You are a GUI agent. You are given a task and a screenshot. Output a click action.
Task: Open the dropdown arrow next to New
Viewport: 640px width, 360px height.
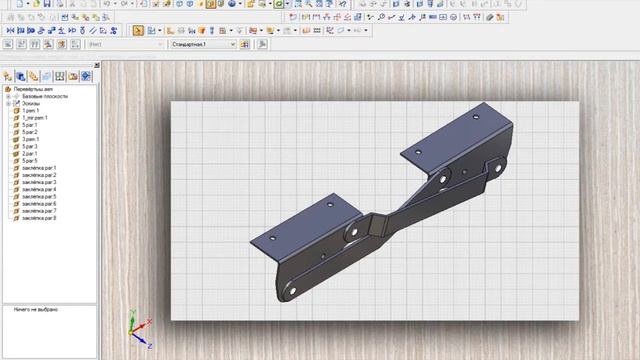pos(28,4)
